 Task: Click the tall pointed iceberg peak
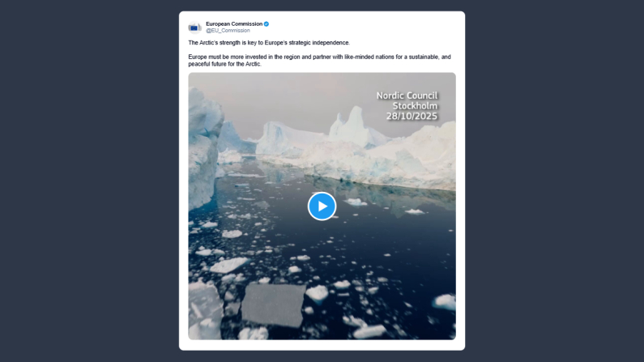tap(356, 121)
